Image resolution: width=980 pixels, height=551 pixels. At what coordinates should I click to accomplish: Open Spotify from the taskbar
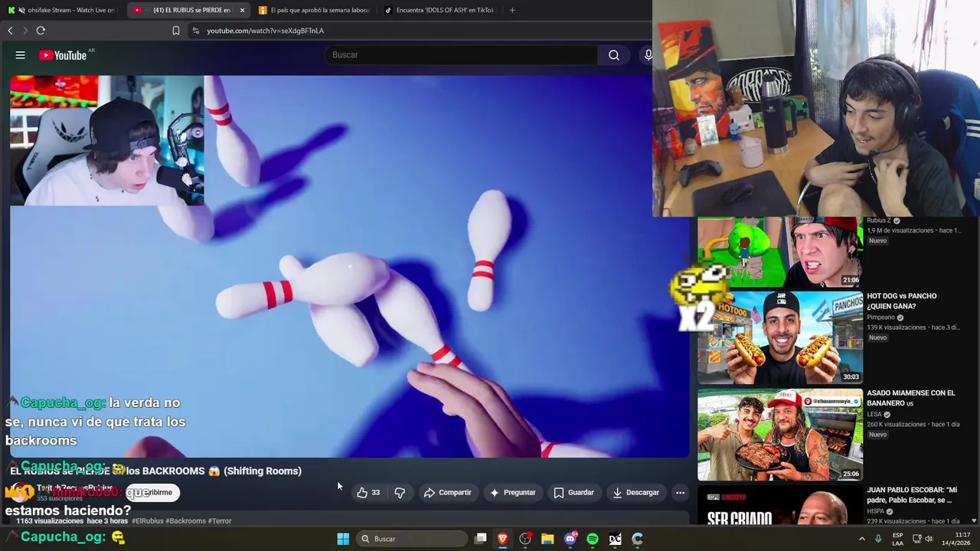593,539
